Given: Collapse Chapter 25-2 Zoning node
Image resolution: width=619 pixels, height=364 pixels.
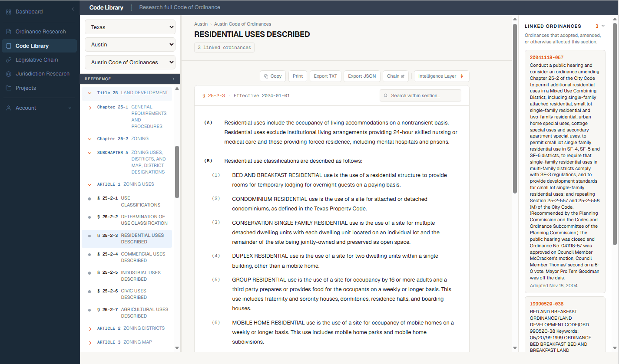Looking at the screenshot, I should click(x=89, y=139).
